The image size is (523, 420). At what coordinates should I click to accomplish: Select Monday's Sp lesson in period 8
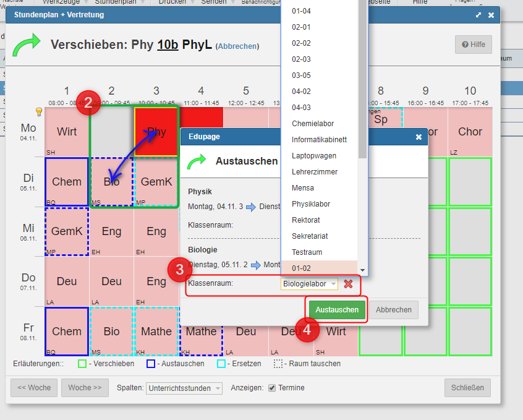click(x=385, y=118)
